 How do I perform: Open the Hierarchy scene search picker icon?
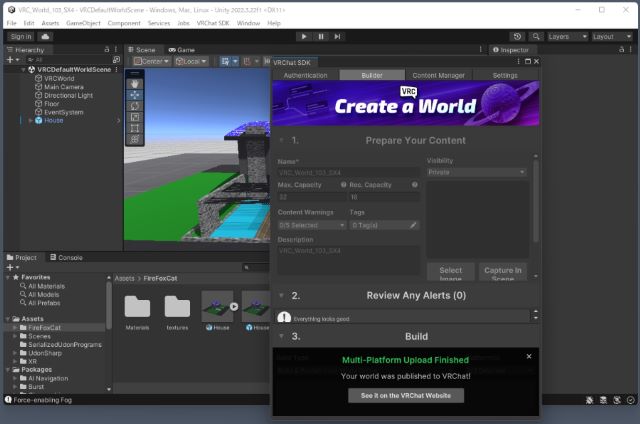[x=116, y=60]
